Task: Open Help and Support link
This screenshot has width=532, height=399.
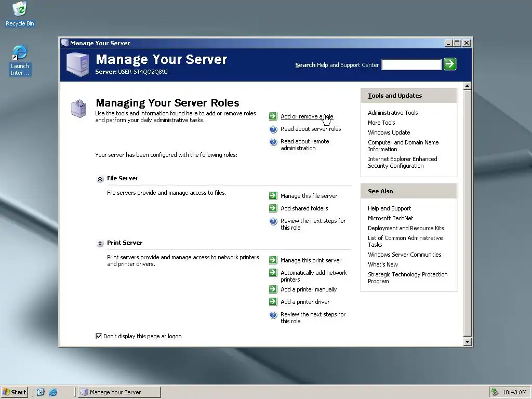Action: [389, 208]
